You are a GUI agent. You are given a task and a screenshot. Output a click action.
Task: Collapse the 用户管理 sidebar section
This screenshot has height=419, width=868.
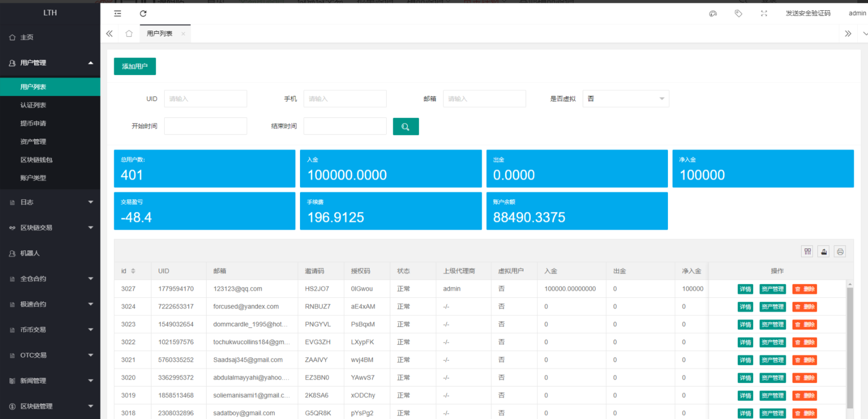tap(50, 63)
